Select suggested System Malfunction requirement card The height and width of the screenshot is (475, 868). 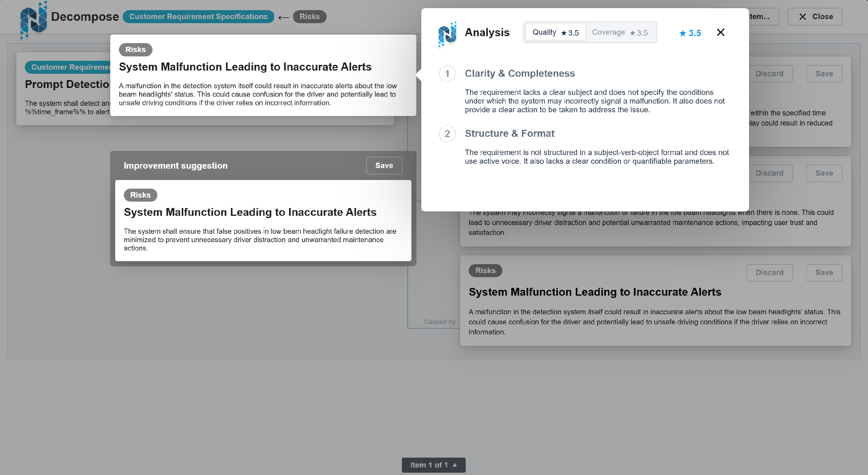click(x=263, y=221)
